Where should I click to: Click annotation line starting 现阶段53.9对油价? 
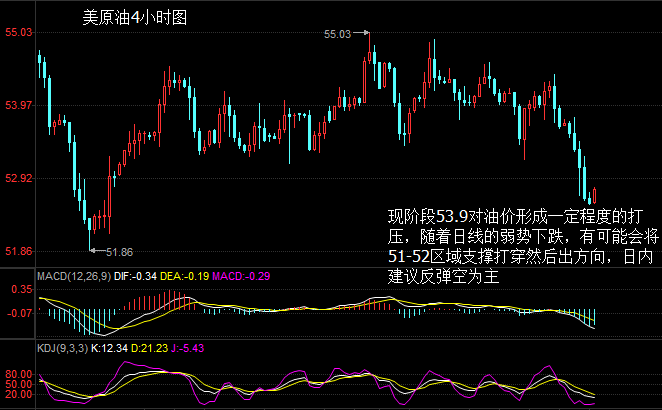515,217
